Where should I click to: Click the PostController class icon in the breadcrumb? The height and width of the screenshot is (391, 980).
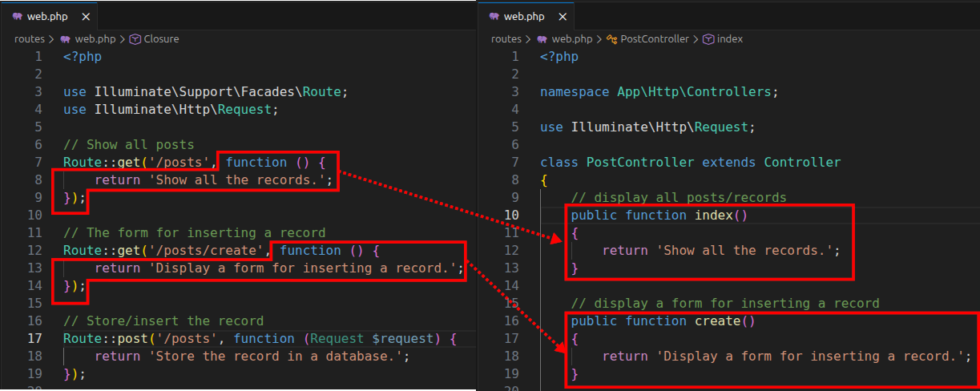point(611,38)
